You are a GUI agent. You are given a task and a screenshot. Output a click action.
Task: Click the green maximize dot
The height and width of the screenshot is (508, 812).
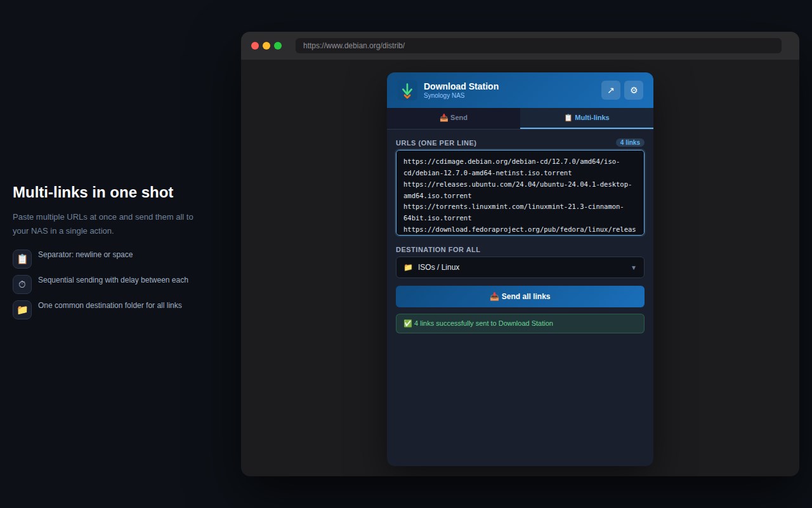pyautogui.click(x=278, y=46)
